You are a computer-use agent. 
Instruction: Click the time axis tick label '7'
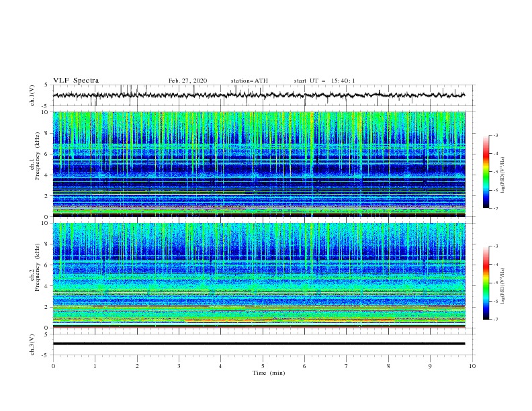pyautogui.click(x=347, y=366)
